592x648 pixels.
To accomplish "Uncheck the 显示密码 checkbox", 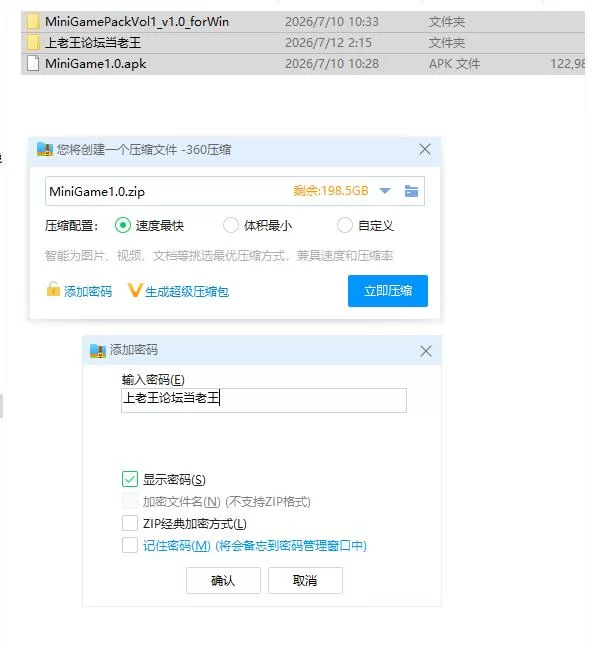I will [x=130, y=479].
